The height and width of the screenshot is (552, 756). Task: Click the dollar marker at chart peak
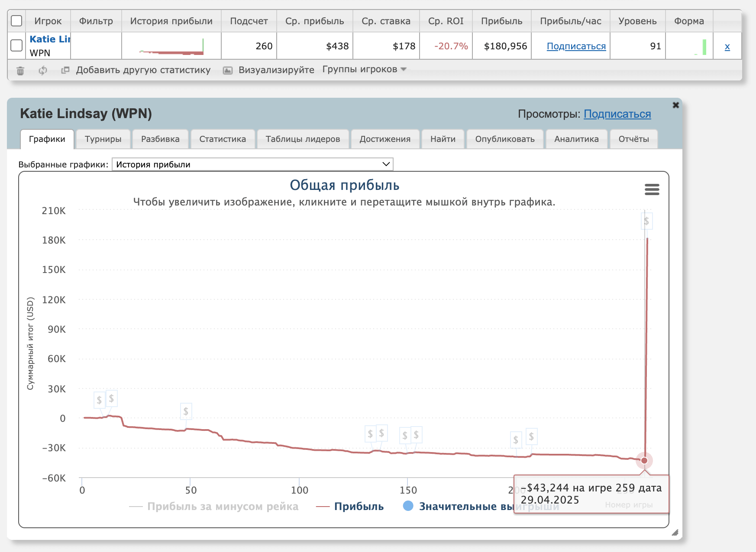point(646,221)
